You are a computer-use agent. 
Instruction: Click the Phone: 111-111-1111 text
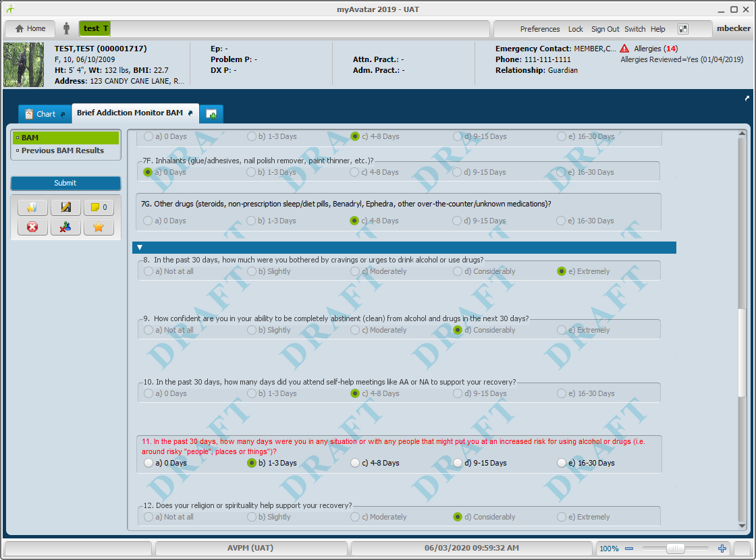(x=533, y=60)
